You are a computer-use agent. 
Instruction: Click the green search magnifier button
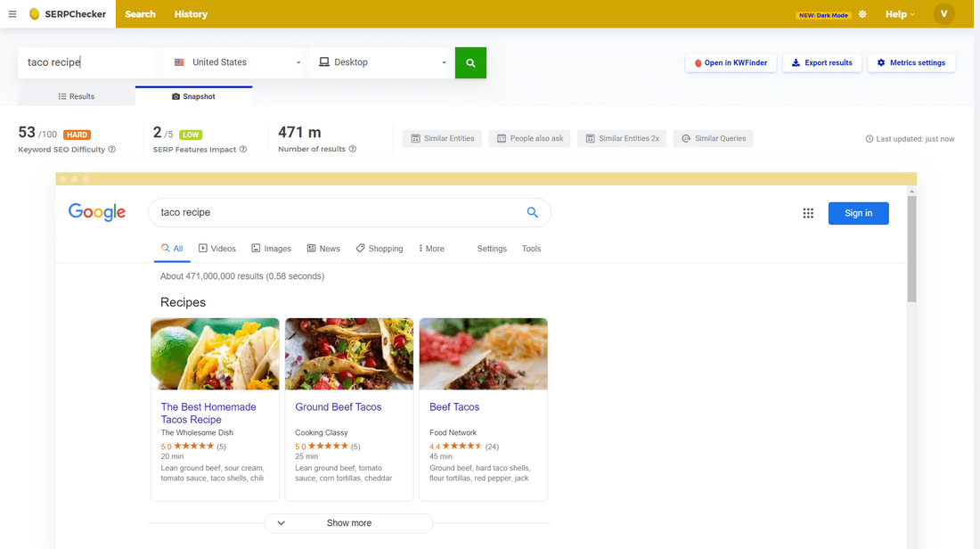point(470,62)
